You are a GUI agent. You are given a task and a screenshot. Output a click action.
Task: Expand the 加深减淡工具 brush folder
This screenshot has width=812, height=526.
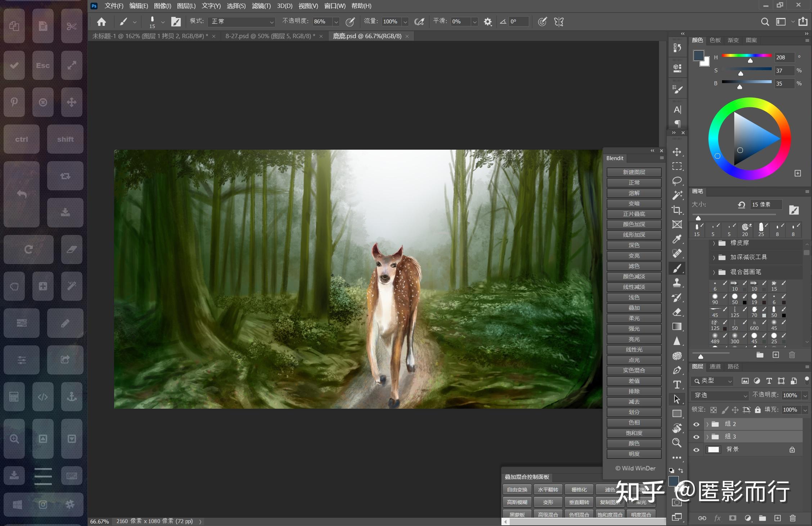pyautogui.click(x=714, y=258)
